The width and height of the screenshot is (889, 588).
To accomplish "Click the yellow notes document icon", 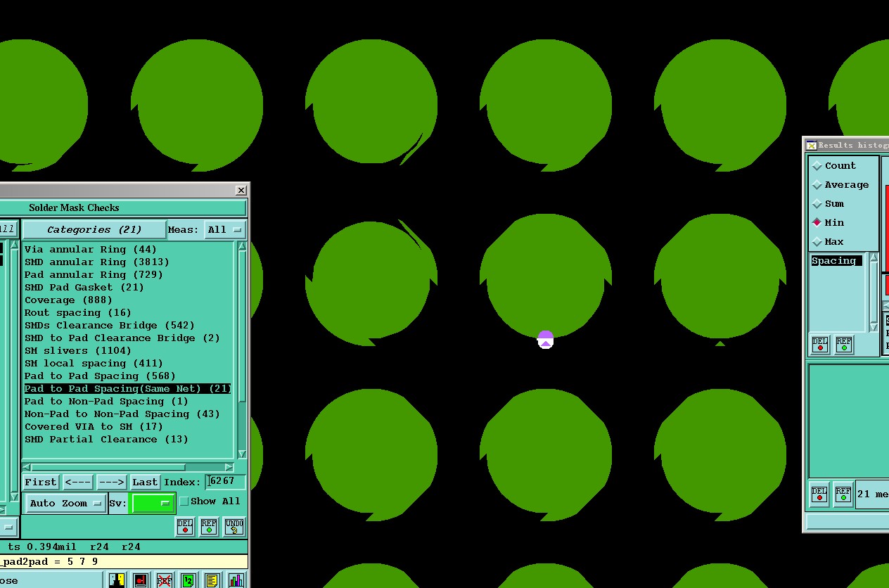I will point(212,580).
